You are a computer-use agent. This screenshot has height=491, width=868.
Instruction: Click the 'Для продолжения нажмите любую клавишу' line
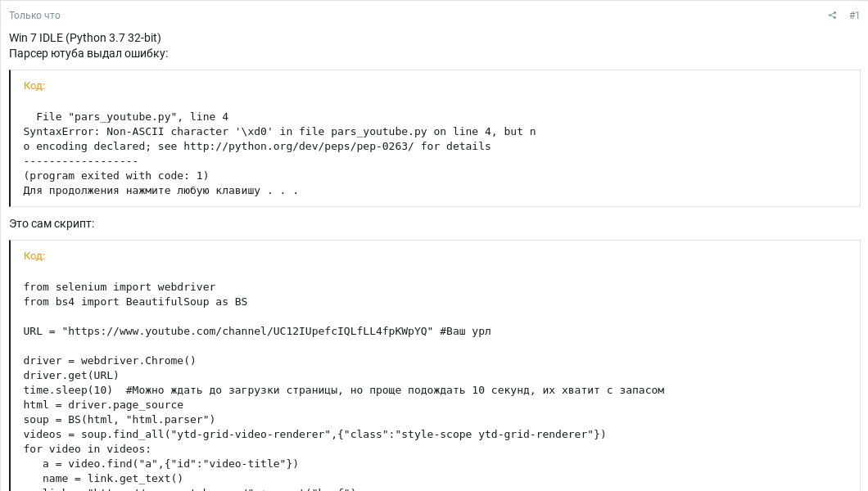point(160,191)
